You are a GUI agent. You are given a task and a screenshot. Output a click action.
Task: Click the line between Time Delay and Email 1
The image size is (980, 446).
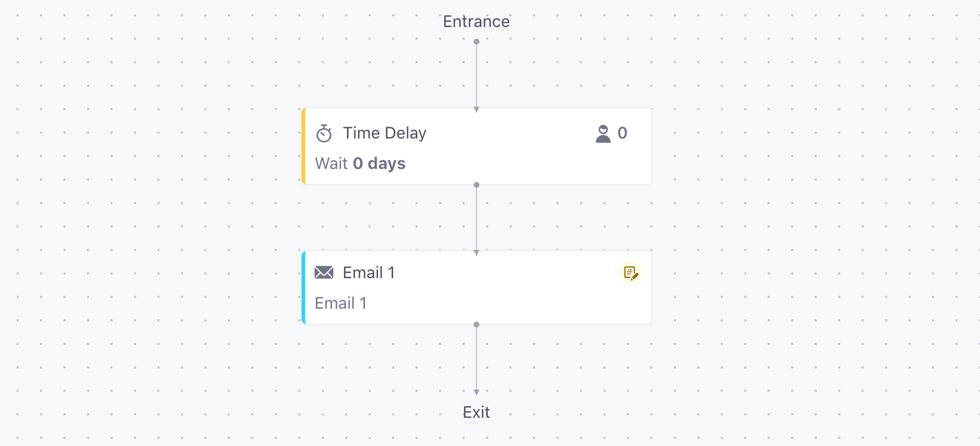click(477, 219)
